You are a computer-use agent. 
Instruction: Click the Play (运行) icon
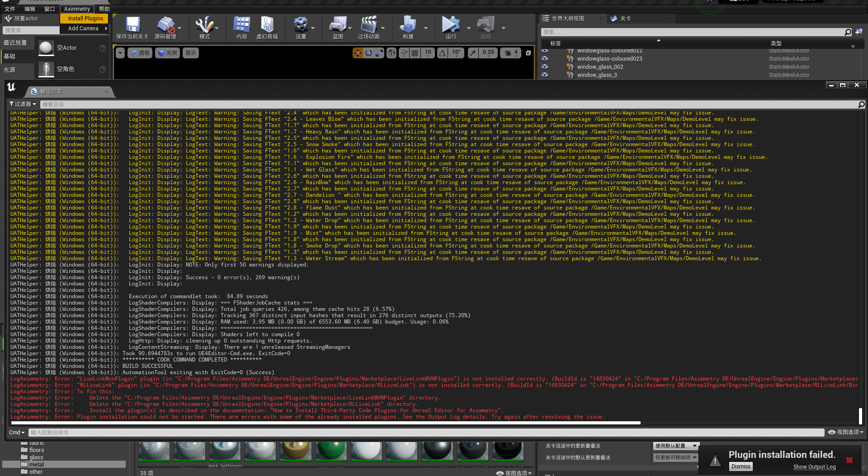pyautogui.click(x=451, y=25)
